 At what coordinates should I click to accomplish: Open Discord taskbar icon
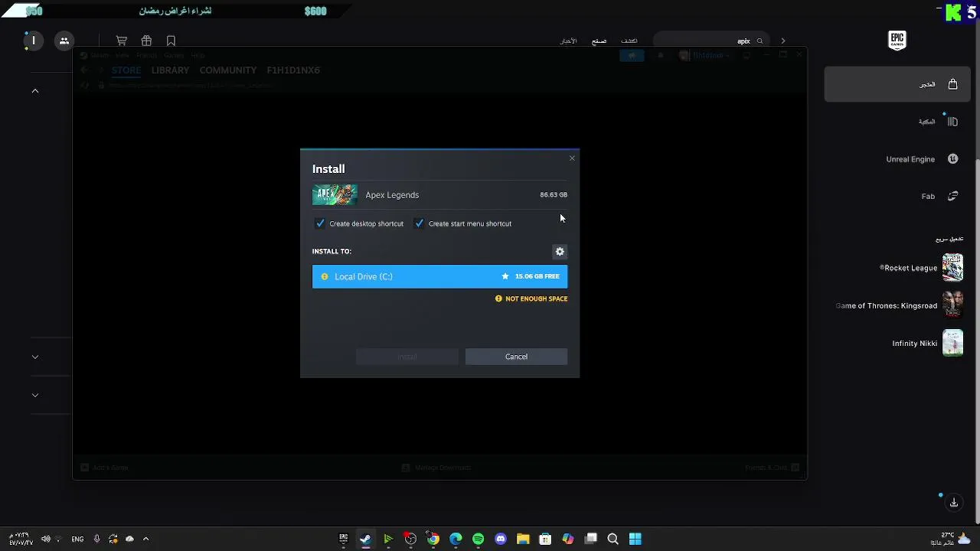point(501,539)
